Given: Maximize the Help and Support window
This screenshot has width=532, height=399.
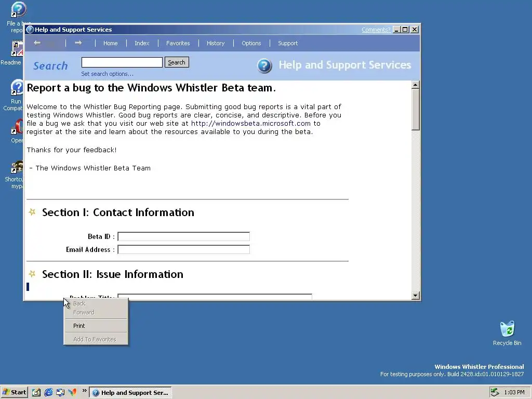Looking at the screenshot, I should tap(405, 30).
